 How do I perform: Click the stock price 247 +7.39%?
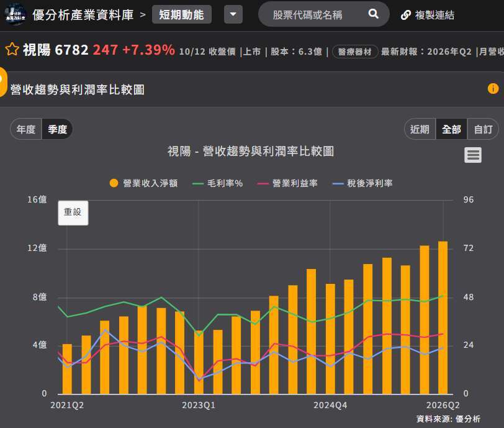pyautogui.click(x=133, y=50)
